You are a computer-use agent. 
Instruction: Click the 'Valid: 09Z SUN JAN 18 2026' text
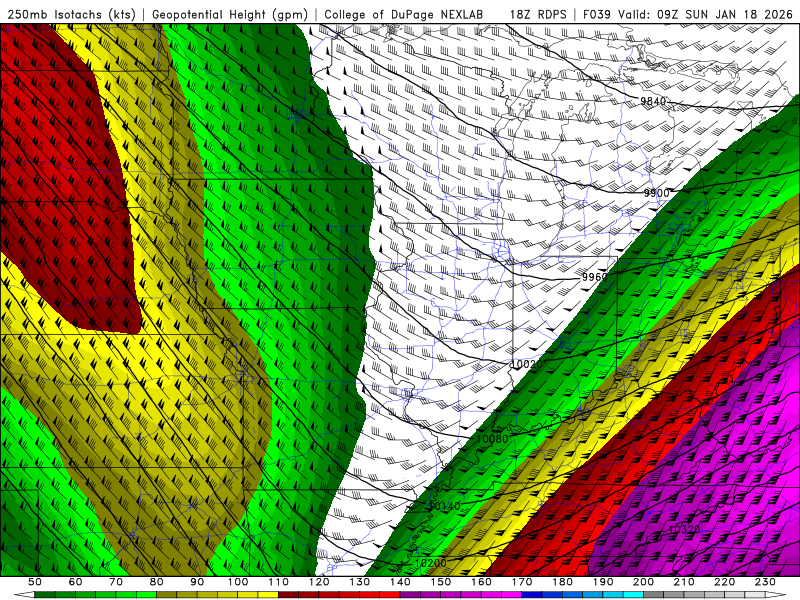click(x=706, y=15)
